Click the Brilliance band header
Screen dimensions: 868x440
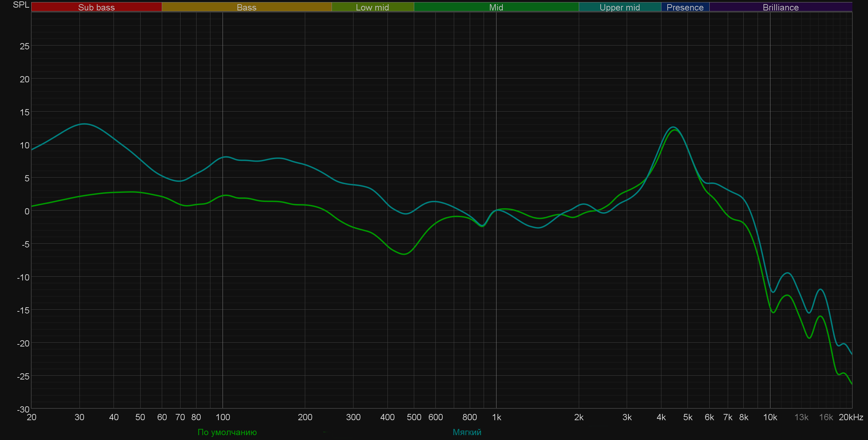click(781, 7)
